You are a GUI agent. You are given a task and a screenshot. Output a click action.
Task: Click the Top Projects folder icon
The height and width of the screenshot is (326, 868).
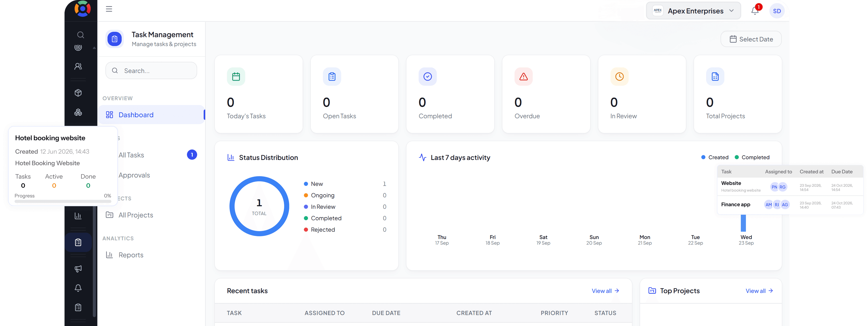pyautogui.click(x=652, y=291)
